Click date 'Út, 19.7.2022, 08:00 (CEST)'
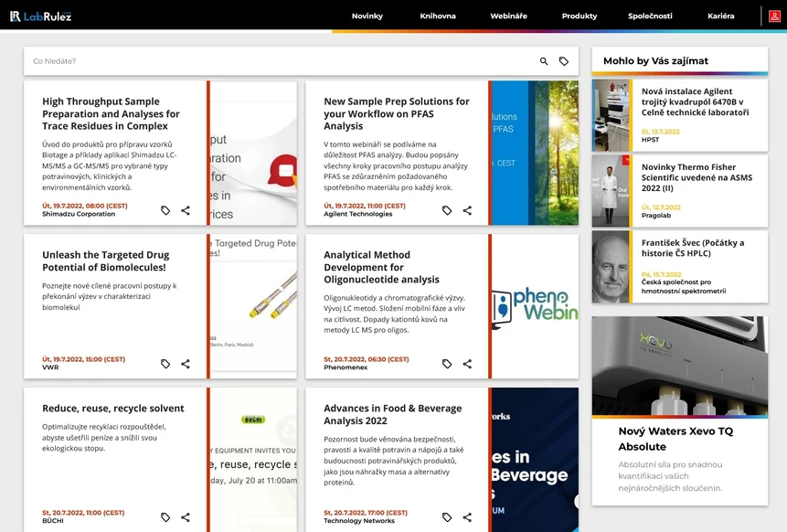The image size is (787, 532). coord(85,206)
